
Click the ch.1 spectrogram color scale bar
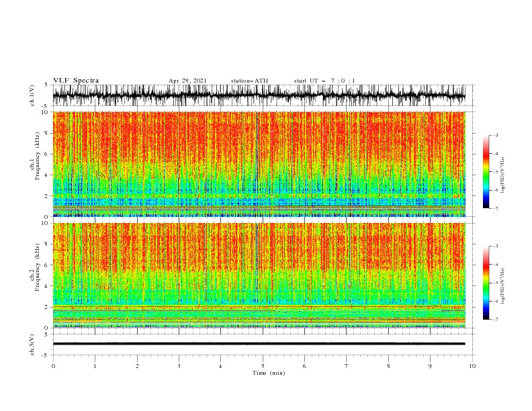click(x=486, y=172)
